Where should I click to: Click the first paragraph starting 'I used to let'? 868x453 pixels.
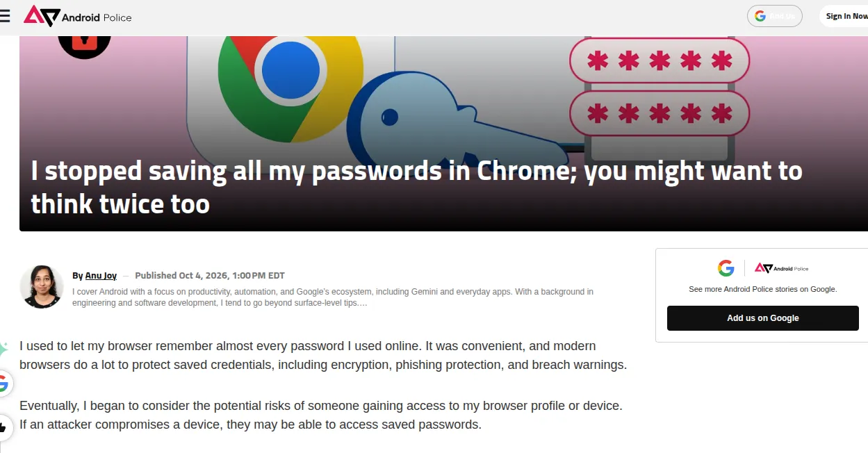pyautogui.click(x=323, y=355)
